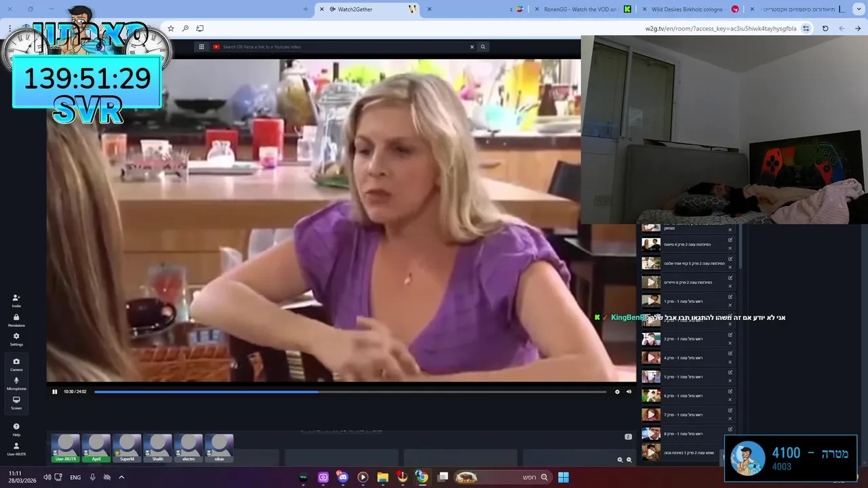
Task: Select the Shalih participant tile
Action: coord(158,449)
